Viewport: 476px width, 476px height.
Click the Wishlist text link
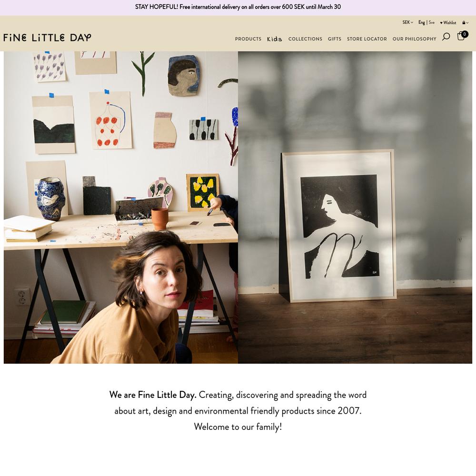450,23
